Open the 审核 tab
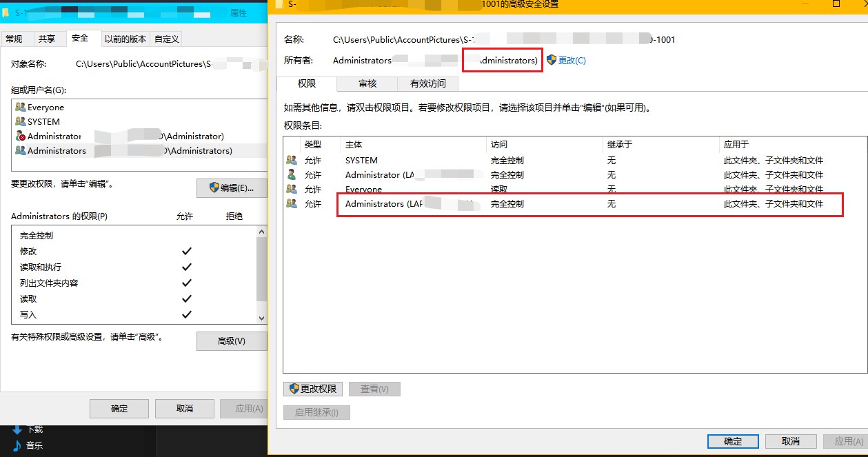868x457 pixels. (x=367, y=83)
